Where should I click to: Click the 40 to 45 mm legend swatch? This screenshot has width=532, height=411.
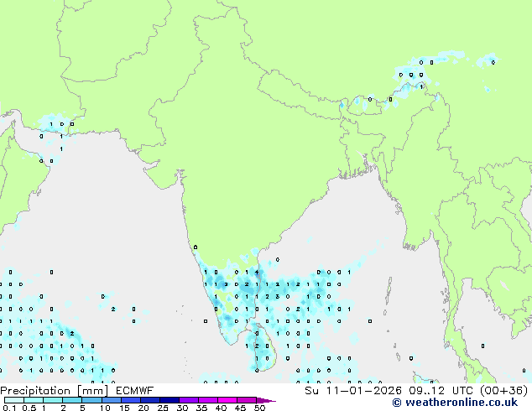tap(227, 400)
